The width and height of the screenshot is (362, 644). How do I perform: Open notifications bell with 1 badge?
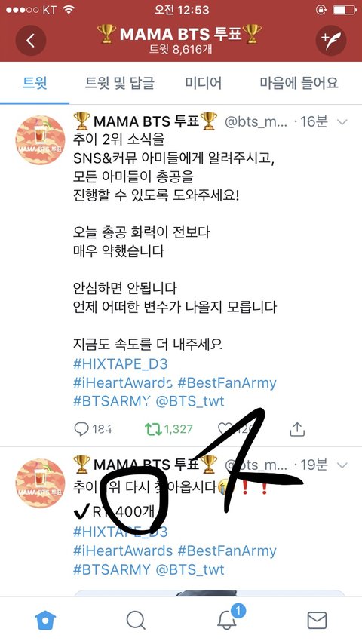pyautogui.click(x=229, y=618)
